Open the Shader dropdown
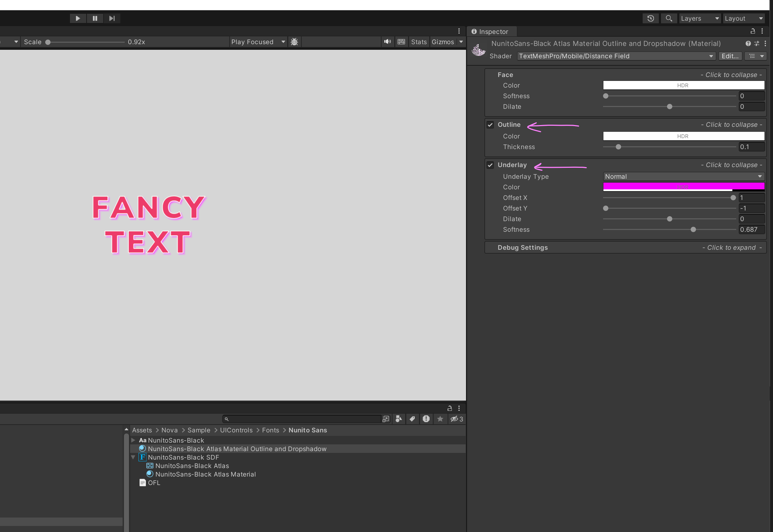The width and height of the screenshot is (773, 532). tap(615, 56)
